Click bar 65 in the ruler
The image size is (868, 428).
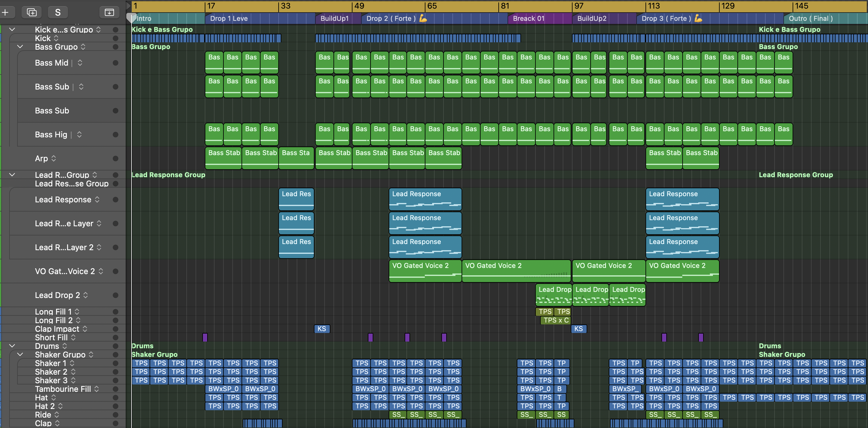pos(432,6)
